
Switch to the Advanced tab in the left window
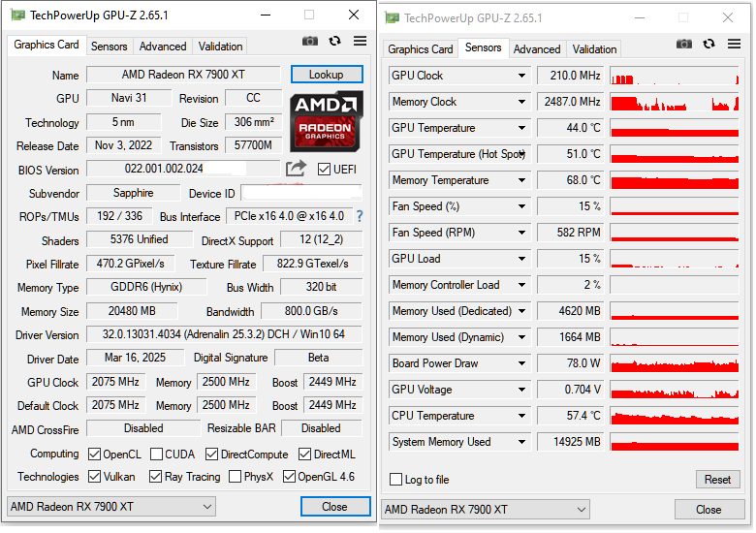(x=163, y=47)
